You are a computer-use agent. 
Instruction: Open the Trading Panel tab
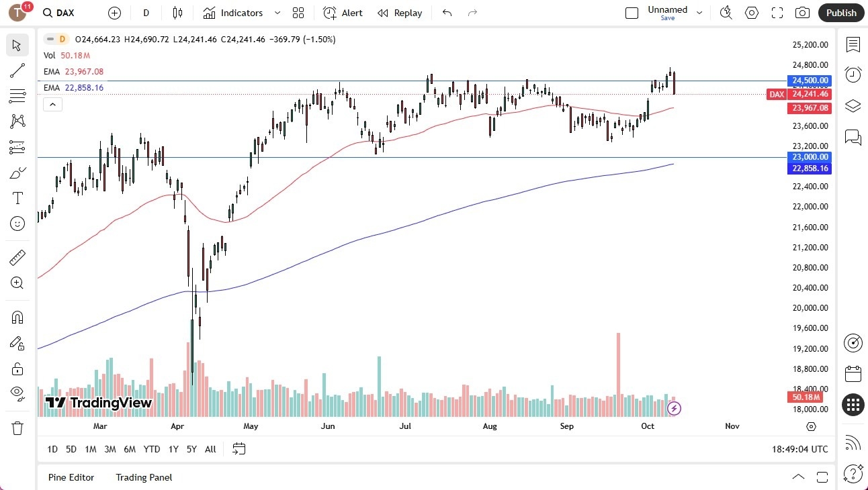point(143,477)
